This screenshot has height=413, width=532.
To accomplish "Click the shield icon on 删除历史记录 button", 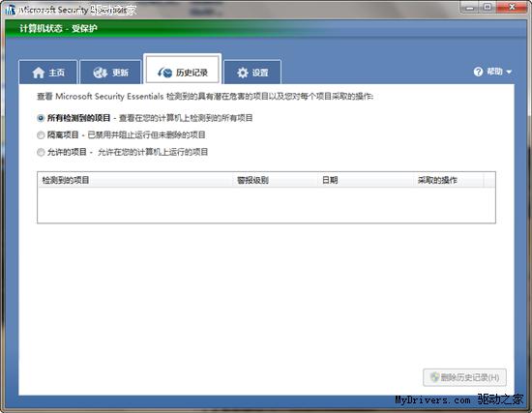I will click(x=434, y=377).
